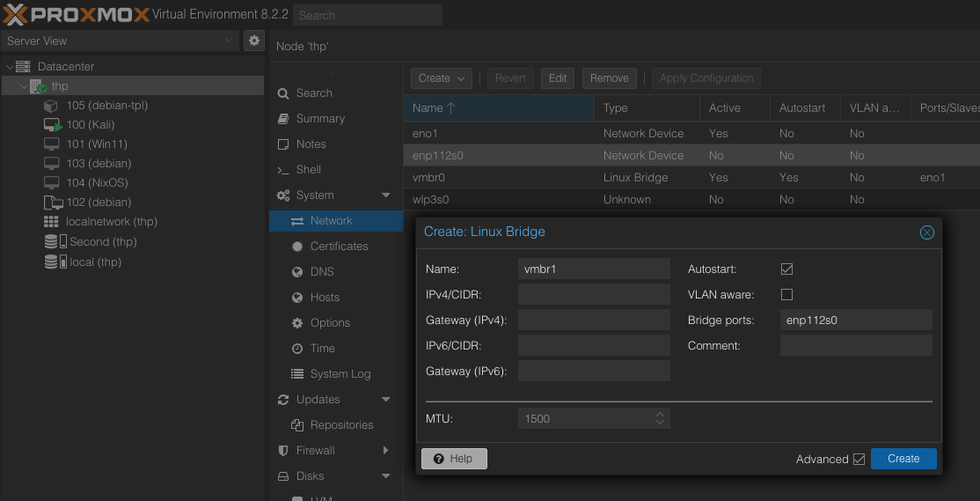This screenshot has height=501, width=980.
Task: Click the MTU spinner arrows
Action: pyautogui.click(x=660, y=419)
